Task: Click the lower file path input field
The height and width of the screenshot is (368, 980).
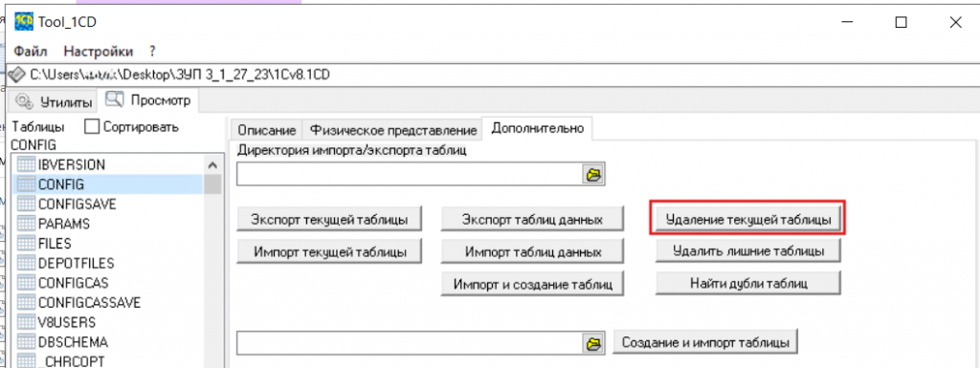Action: (x=410, y=342)
